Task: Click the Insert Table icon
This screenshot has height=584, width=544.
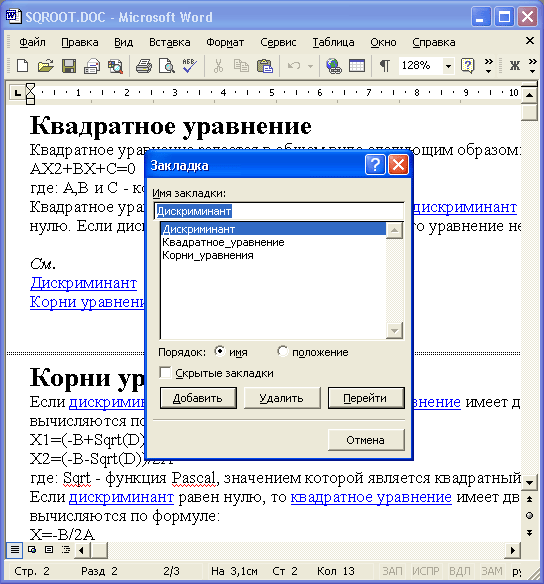Action: click(x=356, y=66)
